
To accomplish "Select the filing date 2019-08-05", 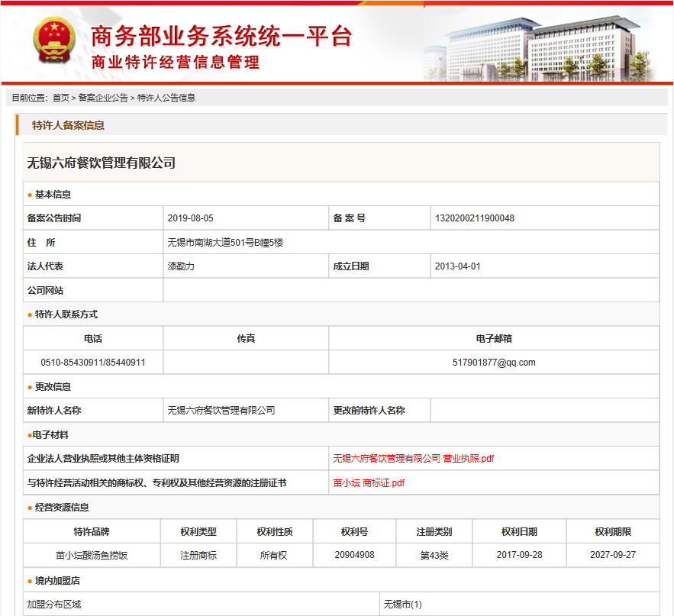I will click(190, 218).
